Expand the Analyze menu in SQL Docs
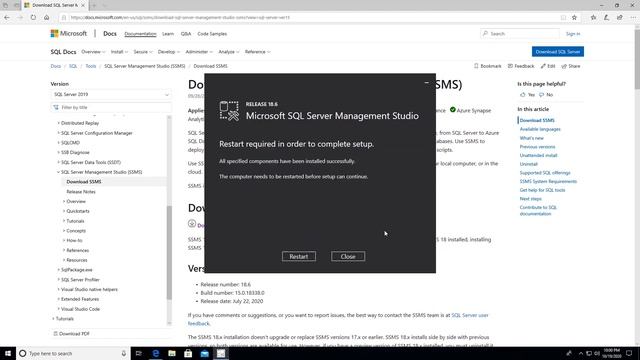 (229, 52)
